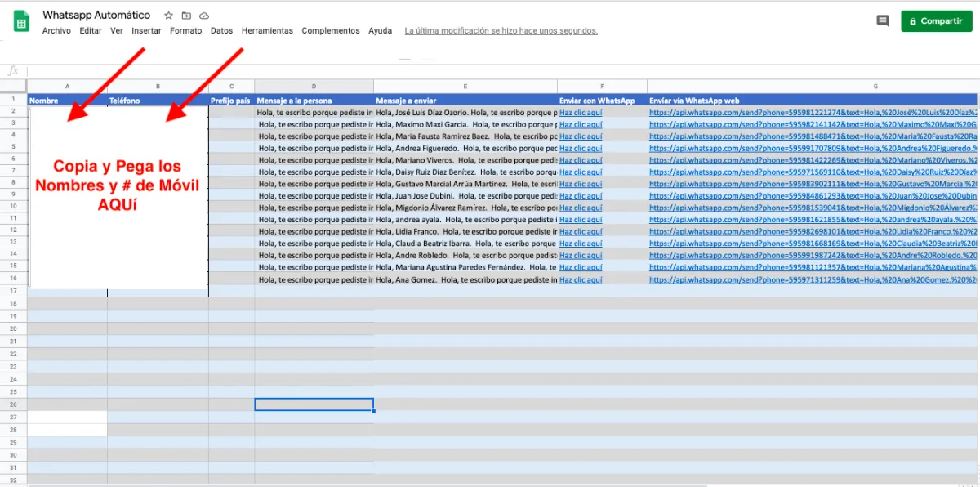This screenshot has height=487, width=980.
Task: Click the fx formula bar icon
Action: click(x=13, y=71)
